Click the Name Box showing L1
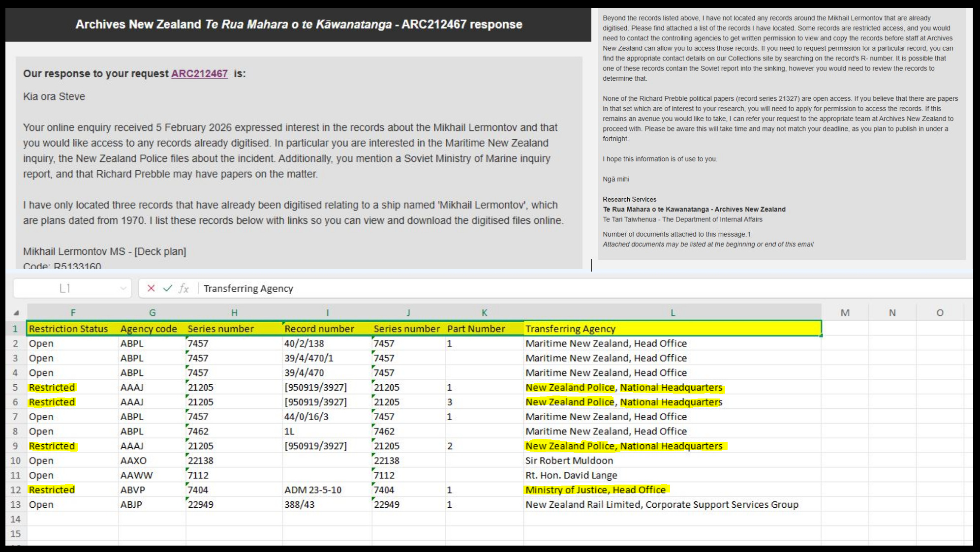980x552 pixels. [65, 288]
